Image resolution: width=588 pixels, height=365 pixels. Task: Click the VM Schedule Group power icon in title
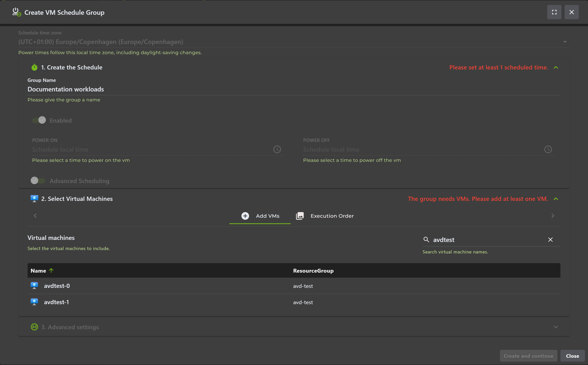(x=17, y=12)
